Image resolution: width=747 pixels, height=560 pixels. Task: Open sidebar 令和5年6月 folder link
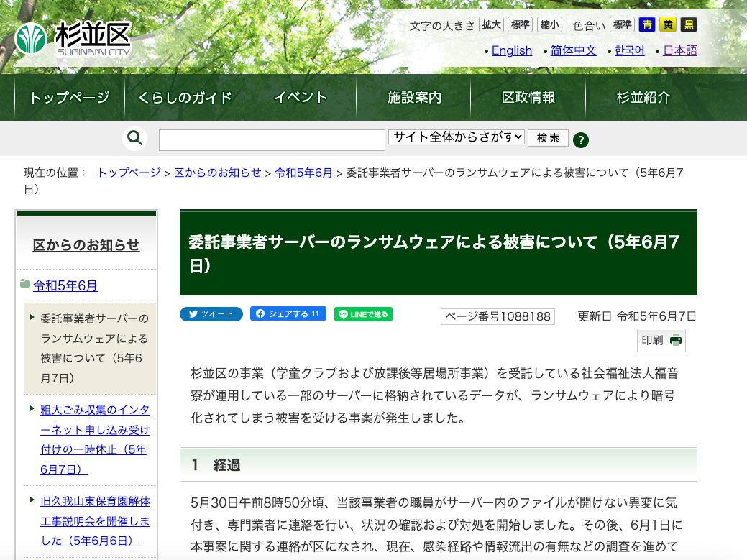click(x=65, y=285)
